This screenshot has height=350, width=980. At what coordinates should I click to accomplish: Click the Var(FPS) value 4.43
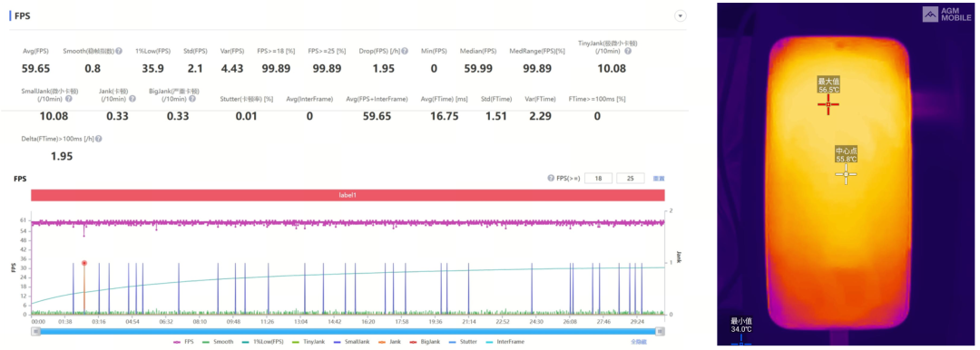coord(231,68)
